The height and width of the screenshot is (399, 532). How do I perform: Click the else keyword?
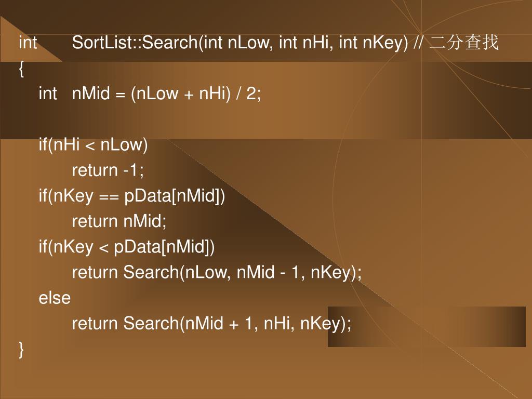[x=55, y=298]
